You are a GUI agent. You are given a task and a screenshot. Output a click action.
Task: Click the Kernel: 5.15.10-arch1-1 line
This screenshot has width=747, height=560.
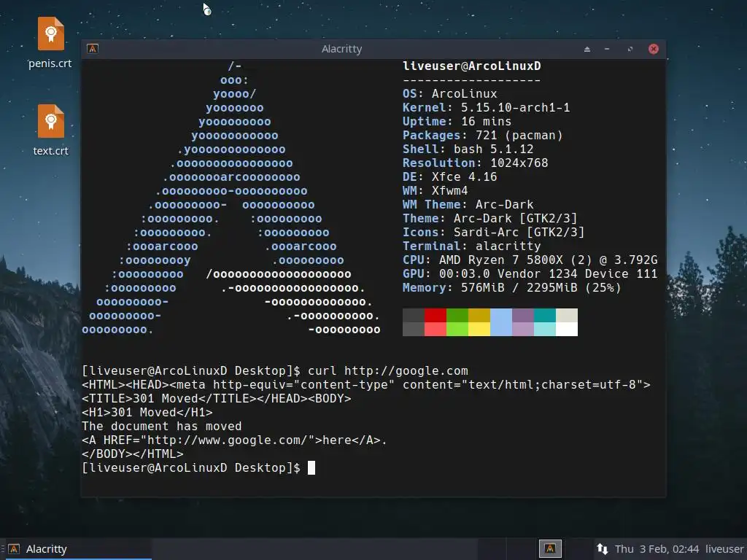pyautogui.click(x=487, y=108)
